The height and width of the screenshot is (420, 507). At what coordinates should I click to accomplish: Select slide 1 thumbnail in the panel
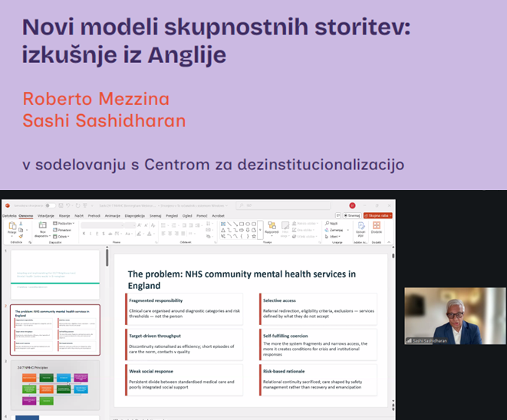(55, 274)
